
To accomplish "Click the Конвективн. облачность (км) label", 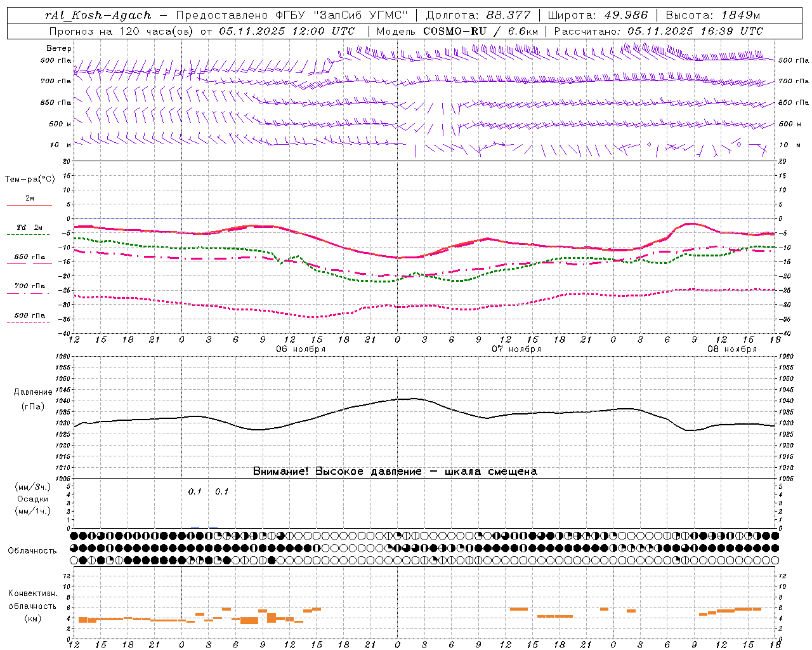I will (32, 606).
